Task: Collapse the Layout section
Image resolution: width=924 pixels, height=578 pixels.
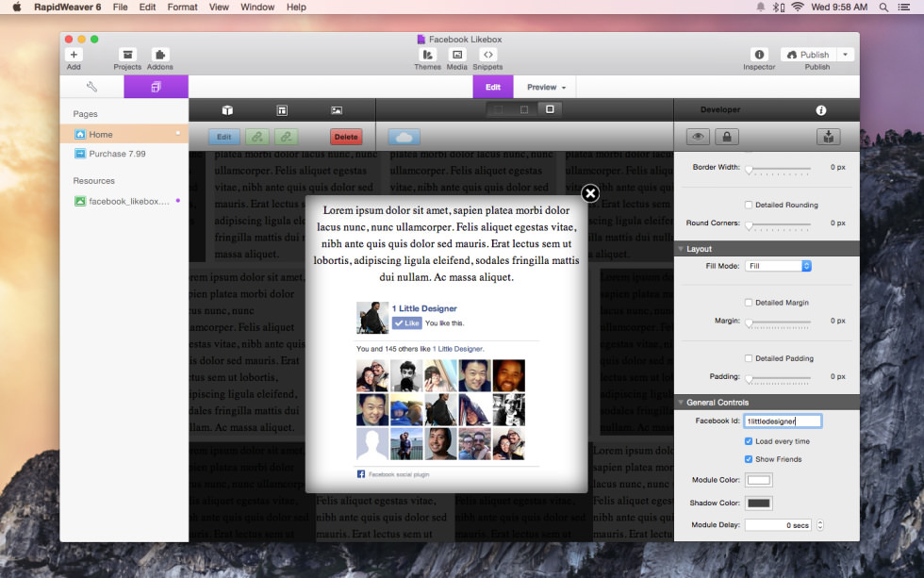Action: coord(681,249)
